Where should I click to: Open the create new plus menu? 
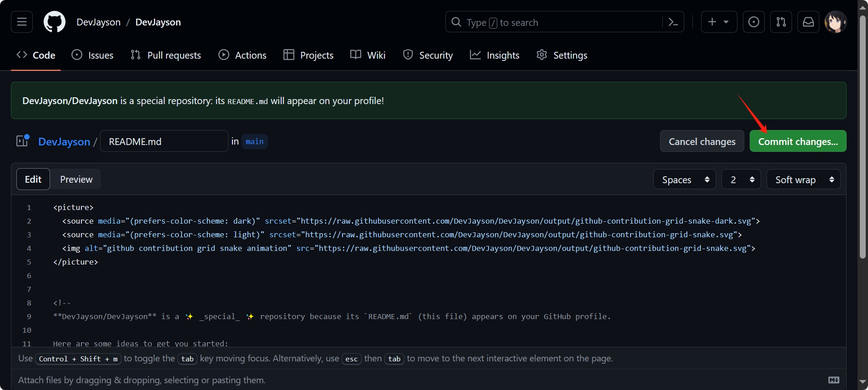pos(719,22)
